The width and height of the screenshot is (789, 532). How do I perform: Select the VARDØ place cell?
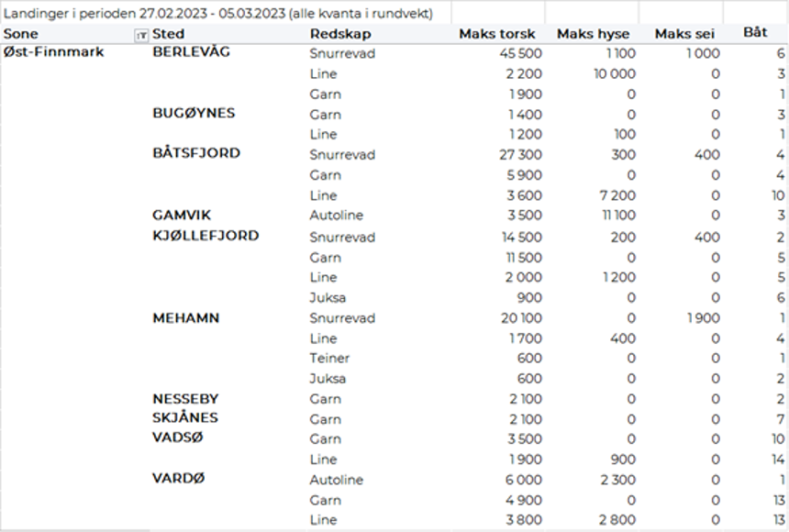[x=178, y=479]
